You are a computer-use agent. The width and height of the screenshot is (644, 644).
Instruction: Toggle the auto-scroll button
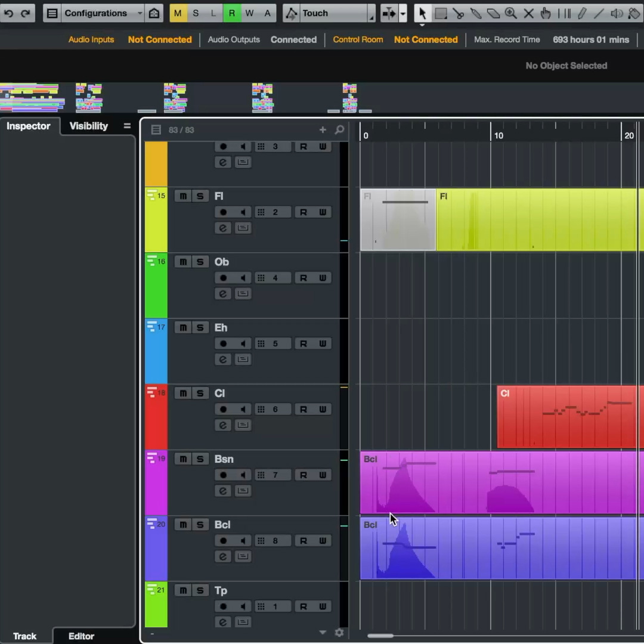coord(389,13)
